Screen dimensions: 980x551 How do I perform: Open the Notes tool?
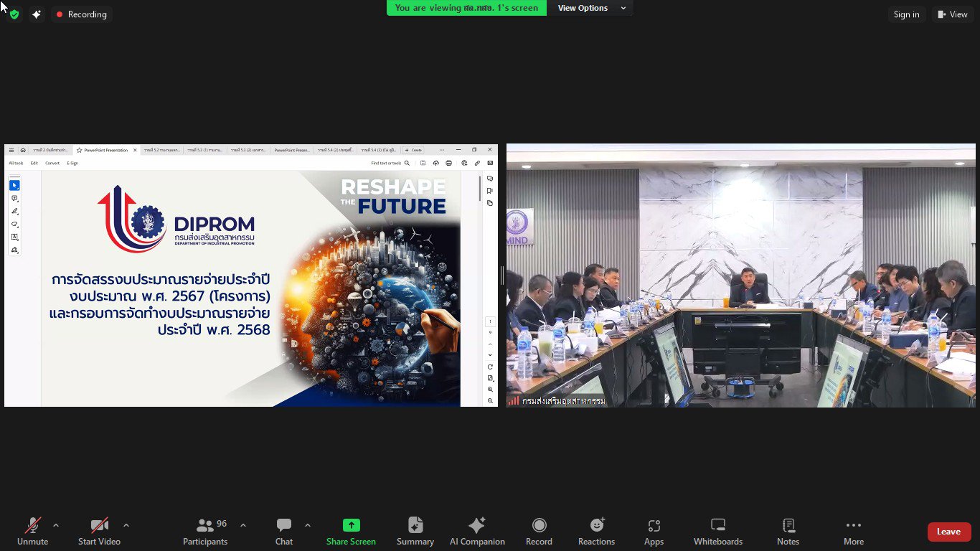788,532
